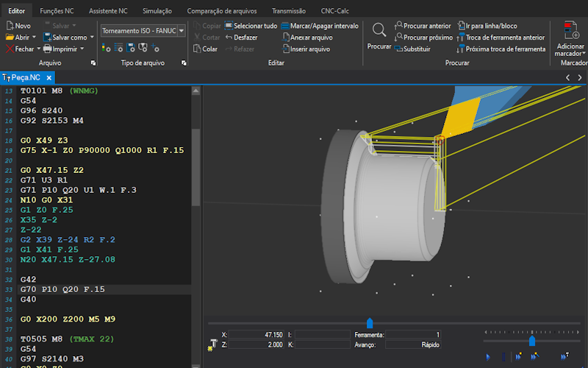This screenshot has width=588, height=368.
Task: Click Substituir in the Procurar group
Action: pyautogui.click(x=417, y=49)
